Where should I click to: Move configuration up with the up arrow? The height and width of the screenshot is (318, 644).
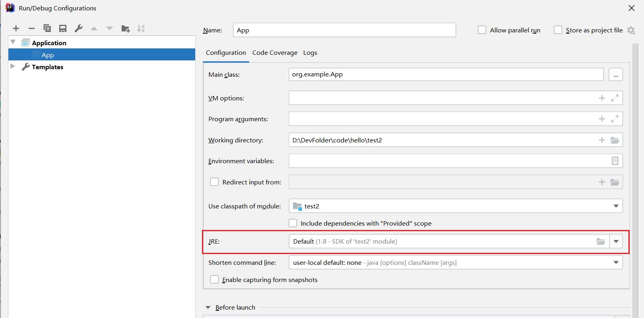94,28
